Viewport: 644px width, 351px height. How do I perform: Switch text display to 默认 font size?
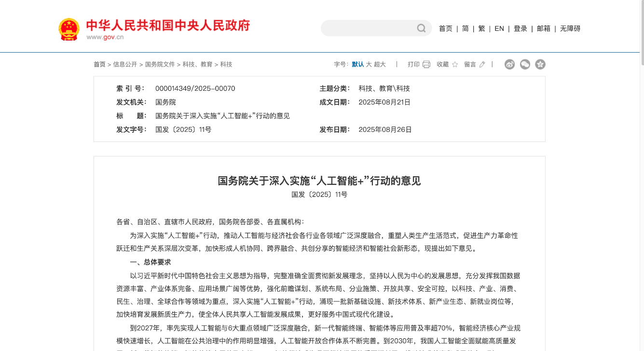[x=357, y=64]
